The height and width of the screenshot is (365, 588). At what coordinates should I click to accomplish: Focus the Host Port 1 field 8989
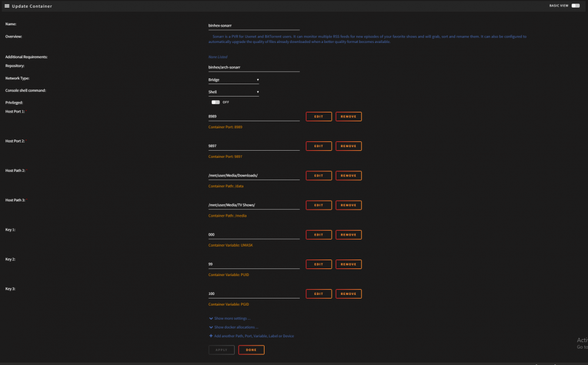[254, 117]
